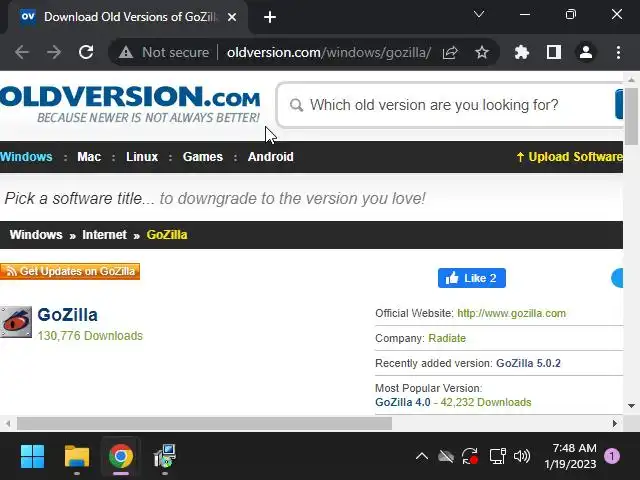Show hidden system tray icons chevron

click(422, 456)
